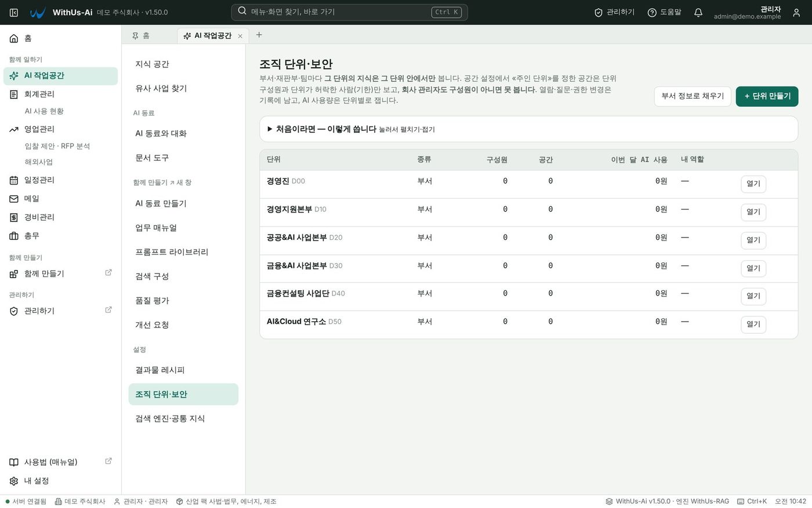
Task: Select 회계관리 in the sidebar
Action: pyautogui.click(x=60, y=94)
